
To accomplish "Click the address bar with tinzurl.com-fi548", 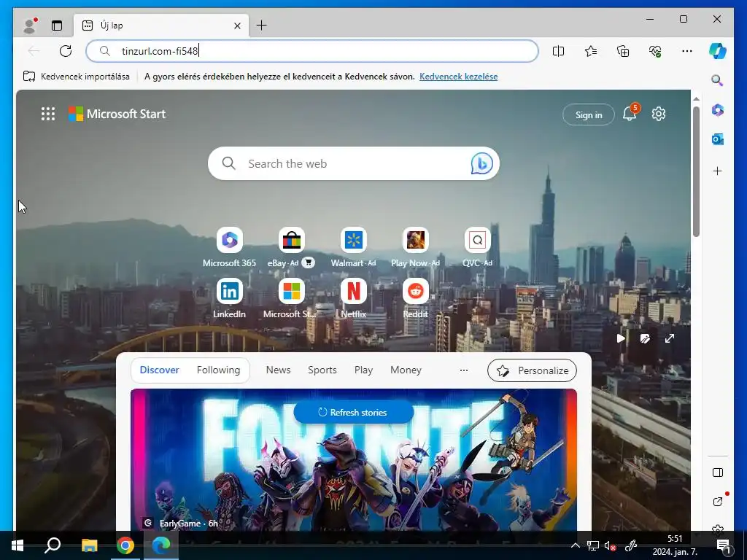I will pyautogui.click(x=312, y=51).
